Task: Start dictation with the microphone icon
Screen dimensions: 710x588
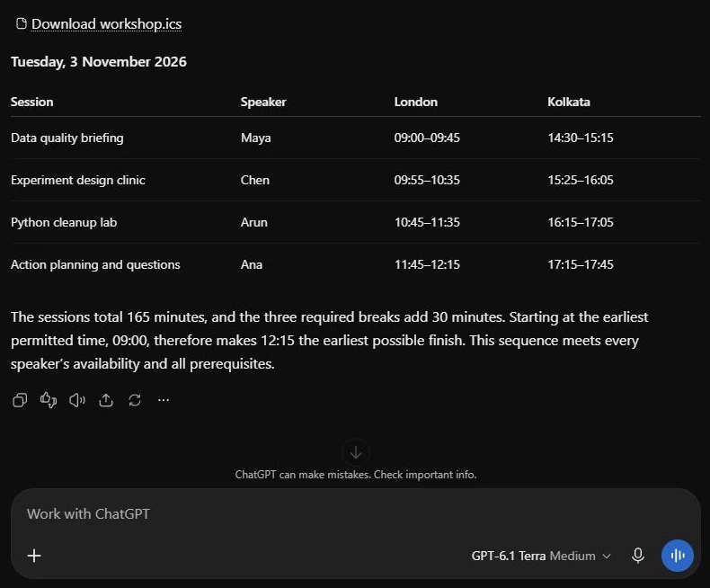Action: tap(638, 556)
